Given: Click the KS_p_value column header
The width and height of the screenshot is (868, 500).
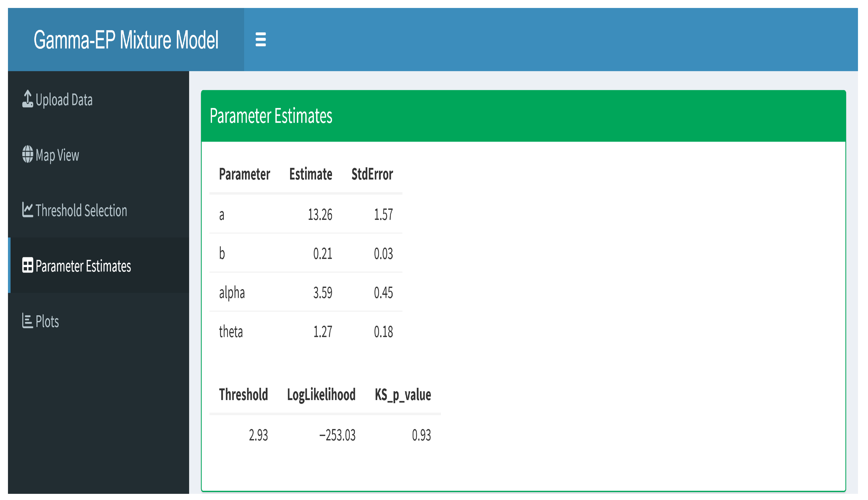Looking at the screenshot, I should pos(403,395).
